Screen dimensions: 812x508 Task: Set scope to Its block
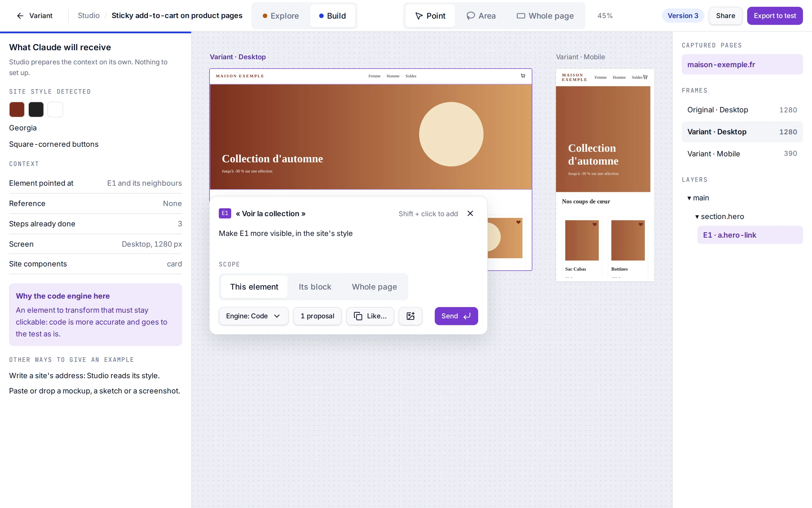click(x=315, y=286)
